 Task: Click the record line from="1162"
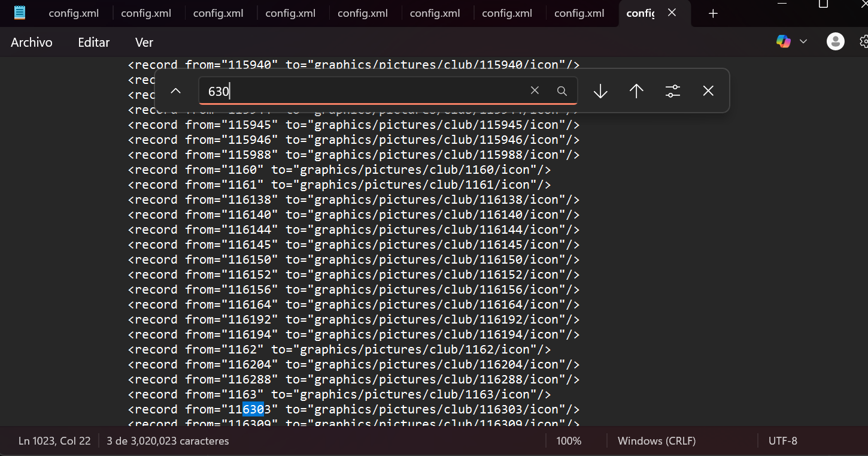click(x=339, y=349)
